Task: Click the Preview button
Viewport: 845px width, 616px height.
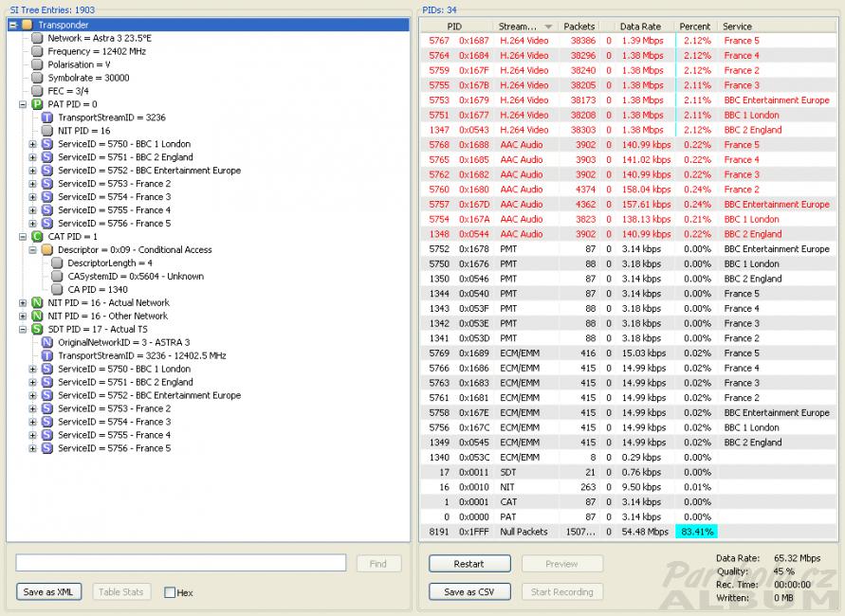Action: pos(561,564)
